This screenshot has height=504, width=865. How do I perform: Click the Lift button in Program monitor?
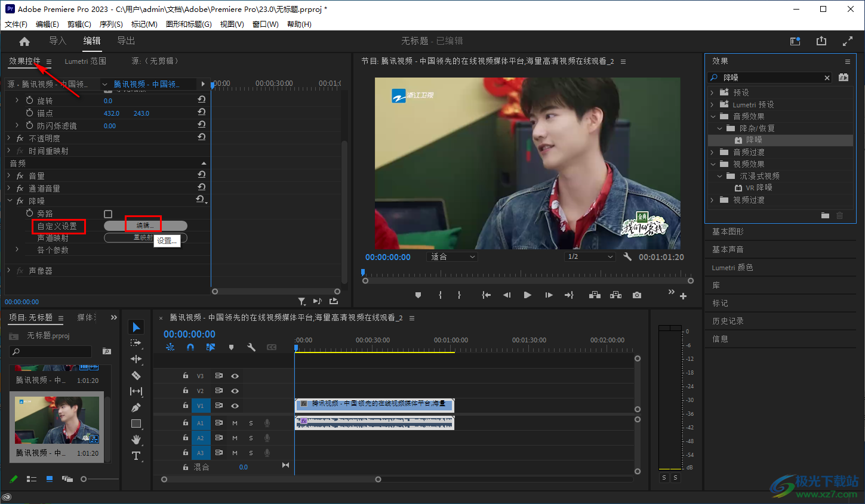pyautogui.click(x=595, y=295)
